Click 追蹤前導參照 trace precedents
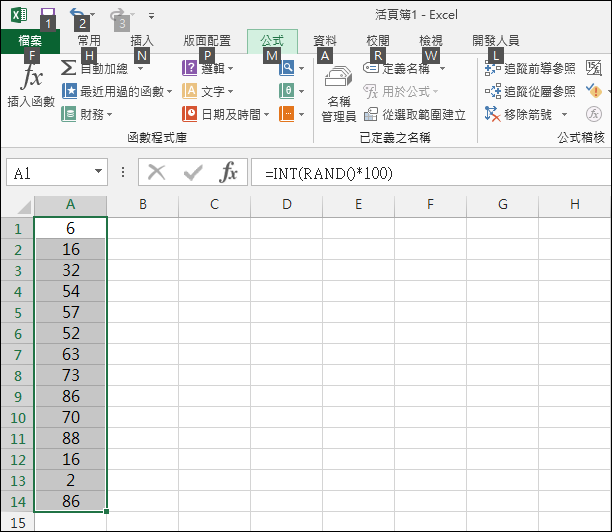The image size is (612, 532). pos(530,68)
